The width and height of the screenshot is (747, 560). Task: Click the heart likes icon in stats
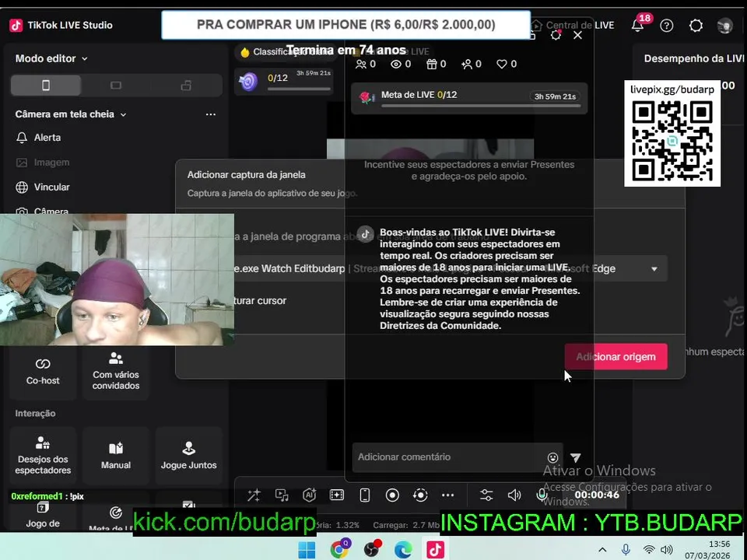pos(502,65)
